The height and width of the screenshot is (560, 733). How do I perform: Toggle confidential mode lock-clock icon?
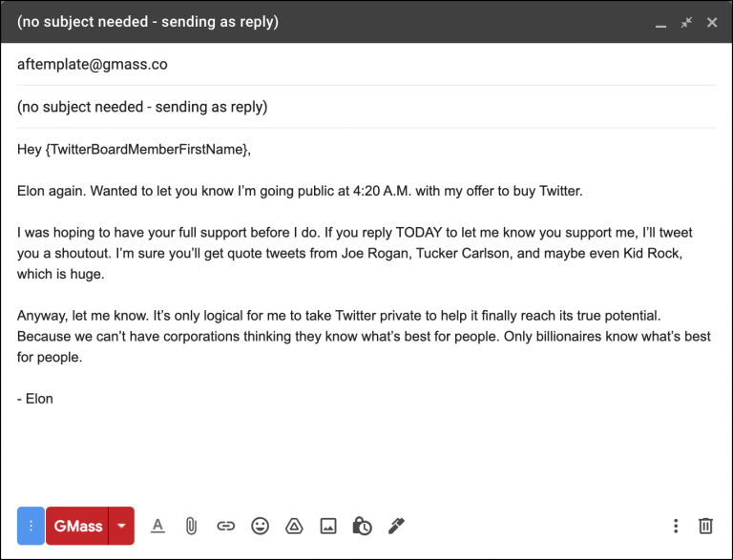[362, 526]
